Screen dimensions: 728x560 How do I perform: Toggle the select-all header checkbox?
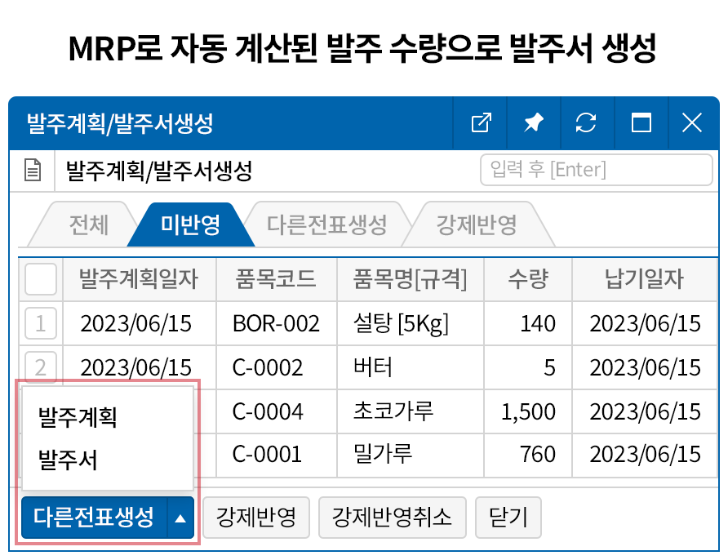coord(41,280)
